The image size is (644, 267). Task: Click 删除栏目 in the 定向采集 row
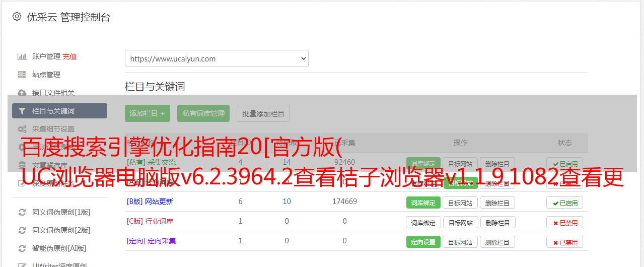pyautogui.click(x=497, y=242)
